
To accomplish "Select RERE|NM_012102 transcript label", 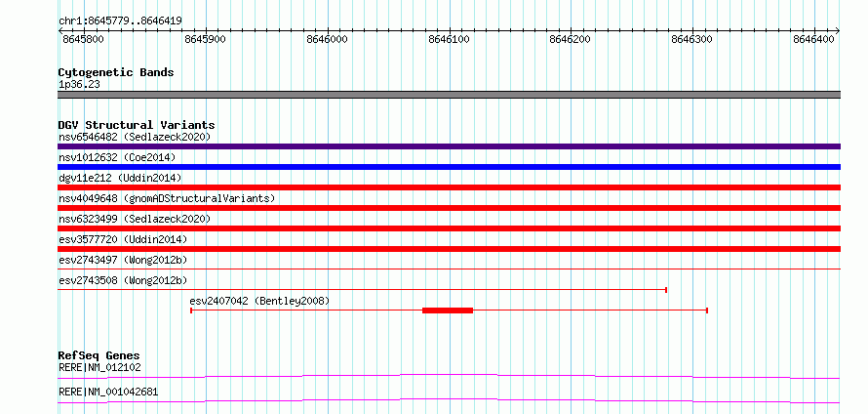I will [99, 367].
